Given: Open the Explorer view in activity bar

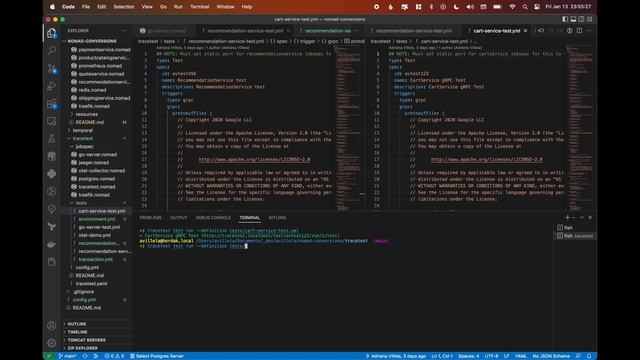Looking at the screenshot, I should tap(52, 33).
